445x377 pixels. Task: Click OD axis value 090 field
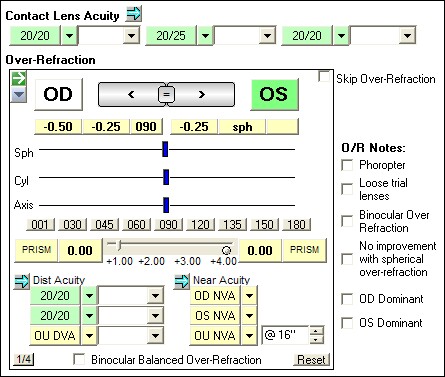[146, 127]
